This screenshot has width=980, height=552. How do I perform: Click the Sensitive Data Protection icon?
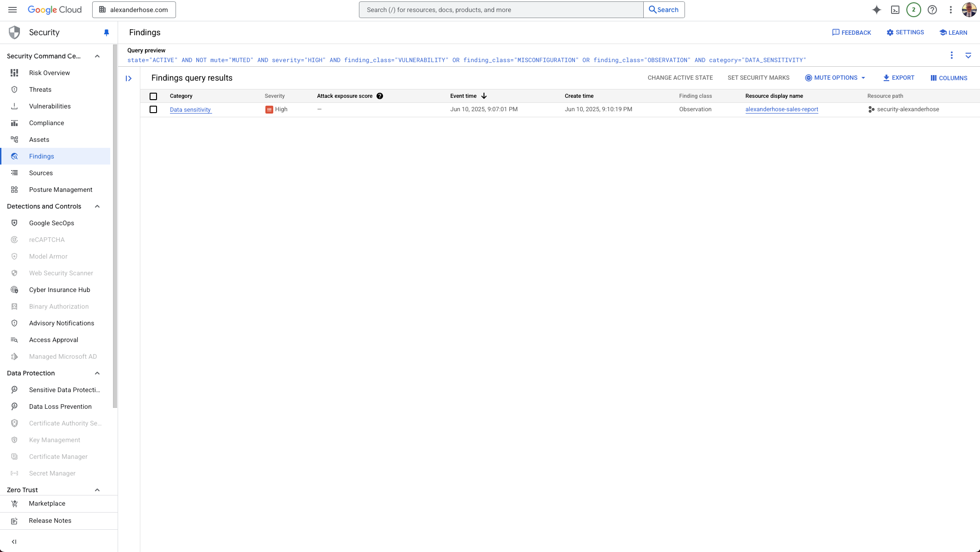click(14, 390)
